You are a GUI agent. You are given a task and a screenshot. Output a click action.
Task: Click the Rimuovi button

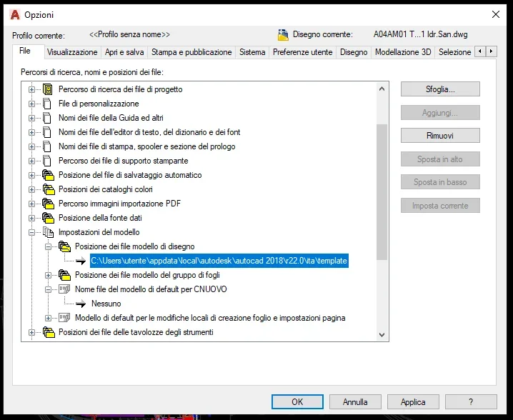(x=440, y=136)
